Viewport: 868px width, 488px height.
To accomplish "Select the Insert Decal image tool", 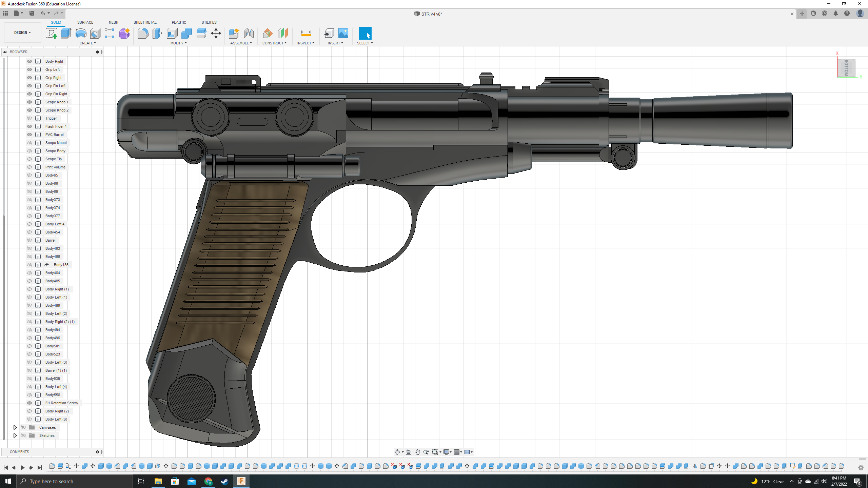I will coord(343,33).
